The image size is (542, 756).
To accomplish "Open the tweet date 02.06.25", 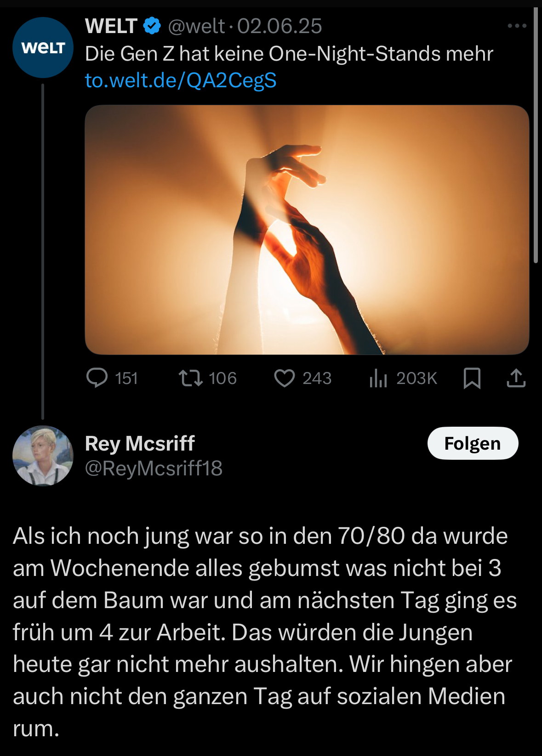I will click(280, 26).
